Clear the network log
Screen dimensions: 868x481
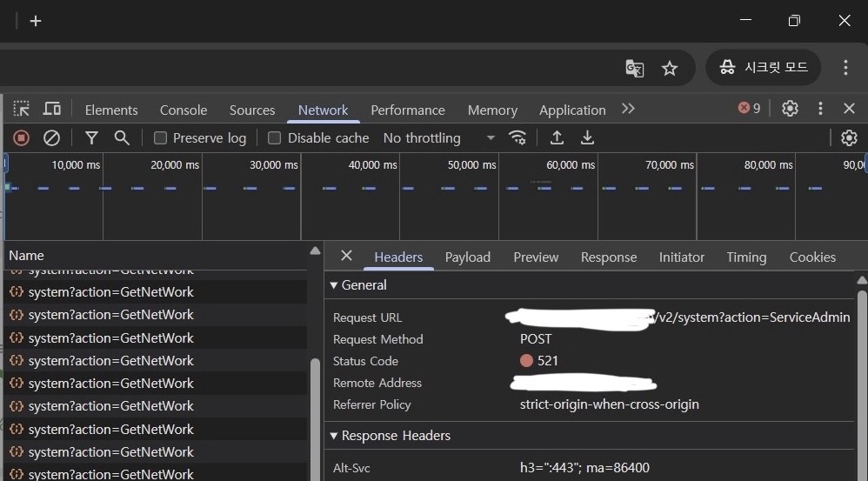[51, 137]
